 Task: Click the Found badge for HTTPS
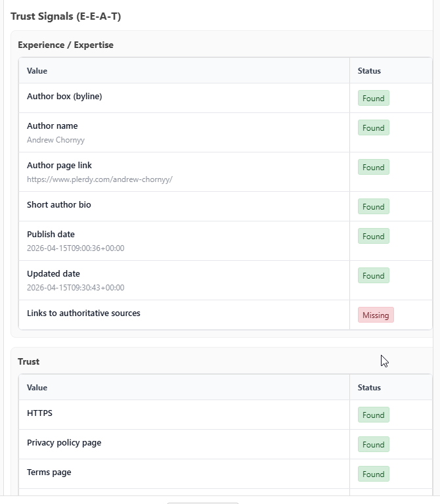(373, 415)
